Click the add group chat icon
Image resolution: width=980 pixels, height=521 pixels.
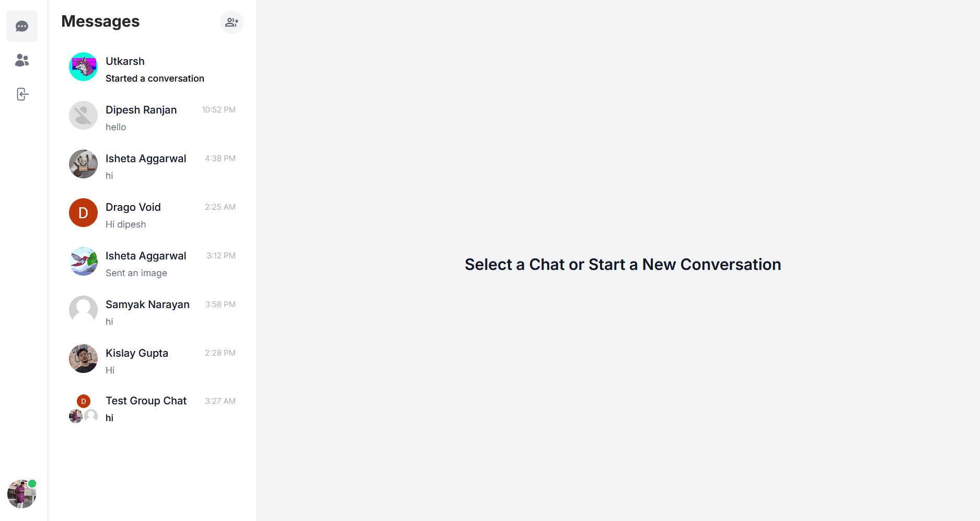(x=232, y=22)
